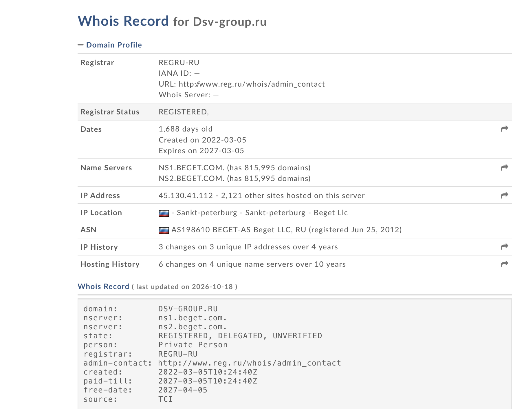Click the IP address 45.130.41.112 text
This screenshot has height=420, width=524.
coord(186,196)
